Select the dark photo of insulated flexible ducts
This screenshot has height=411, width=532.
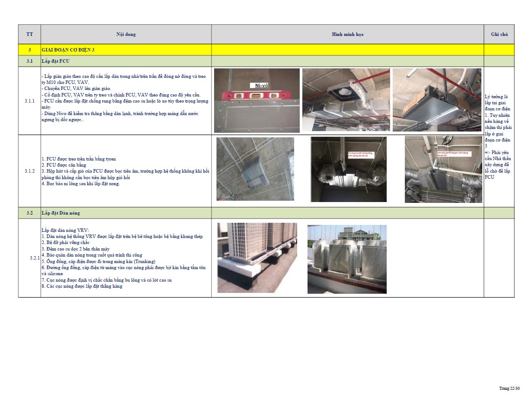(x=348, y=169)
